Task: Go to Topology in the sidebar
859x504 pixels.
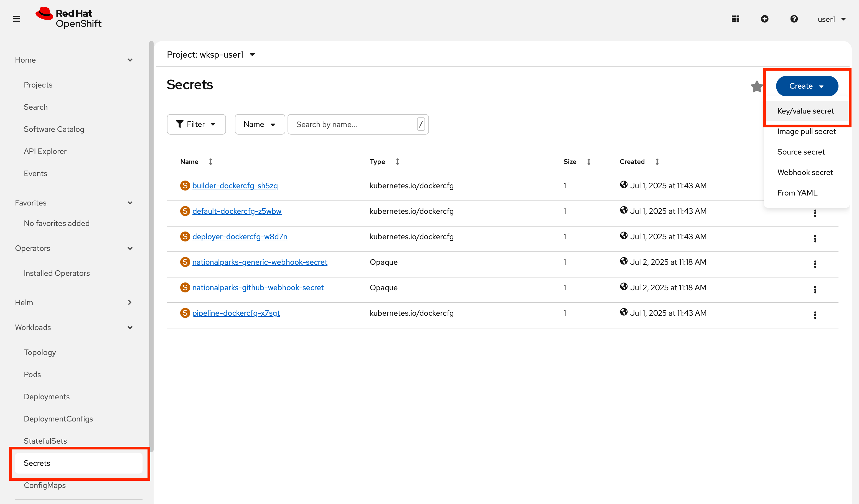Action: 40,352
